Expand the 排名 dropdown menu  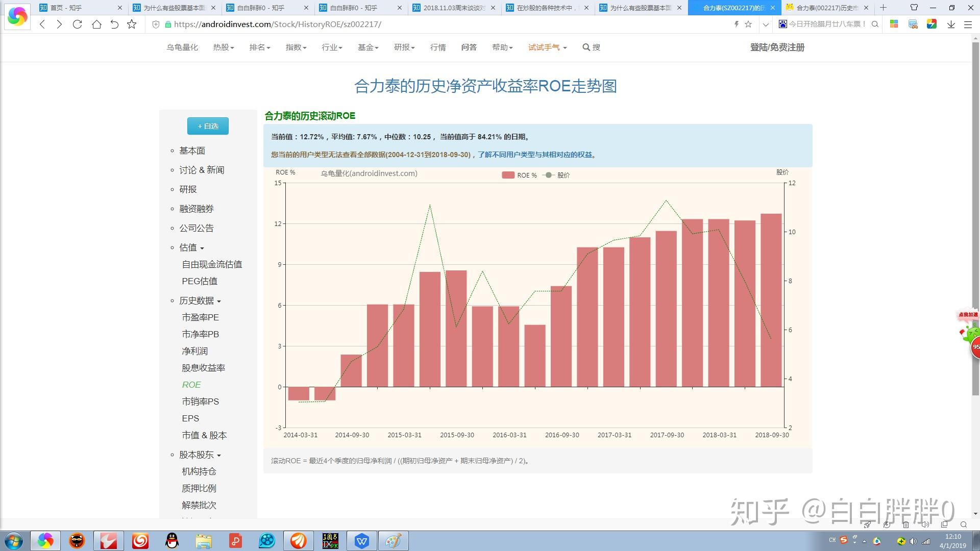[260, 47]
